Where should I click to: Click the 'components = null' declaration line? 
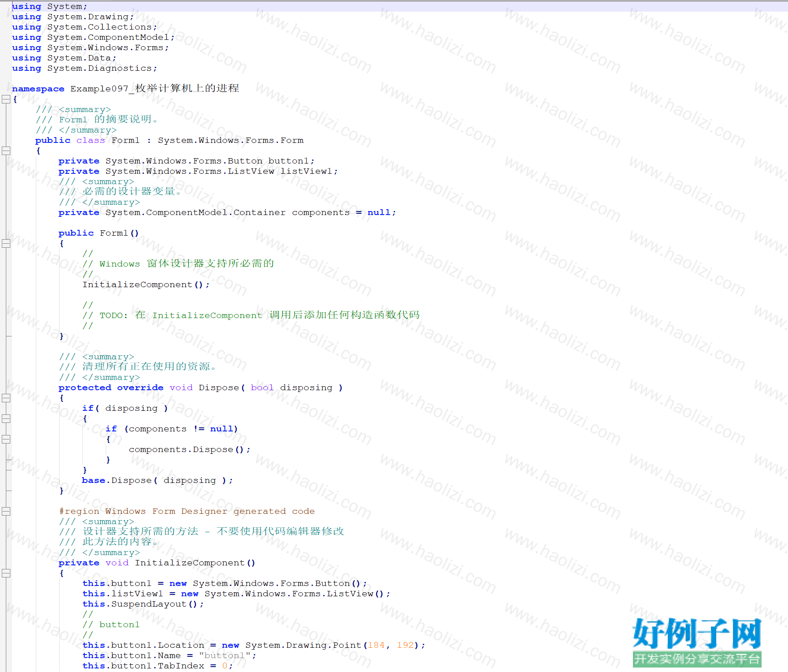coord(227,212)
